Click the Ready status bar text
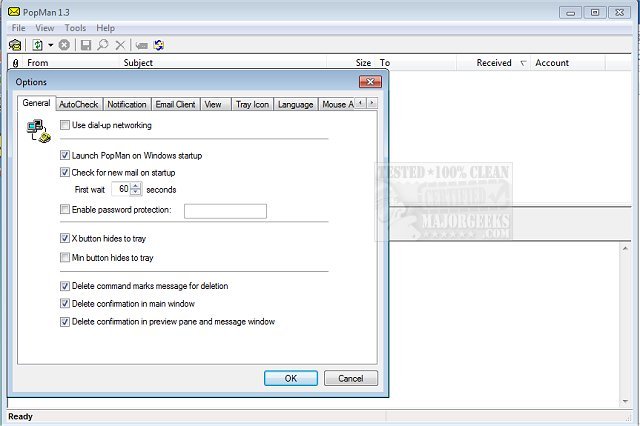 pos(20,417)
